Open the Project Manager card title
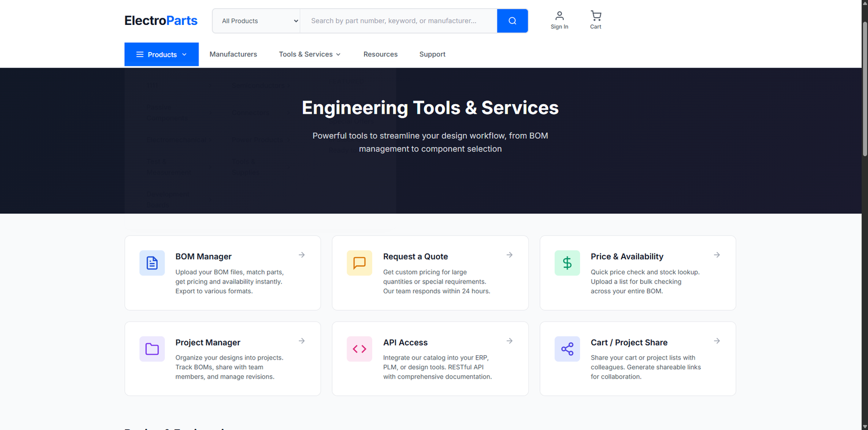 (208, 343)
